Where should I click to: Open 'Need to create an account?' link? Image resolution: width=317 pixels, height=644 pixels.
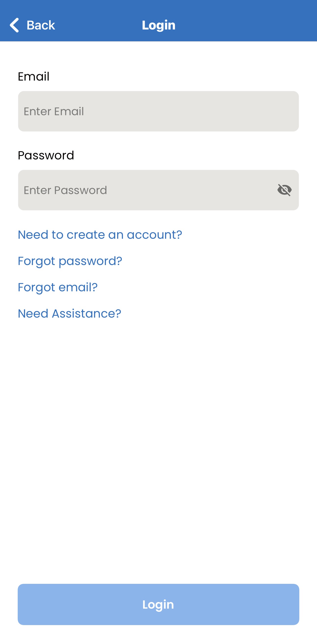click(100, 234)
